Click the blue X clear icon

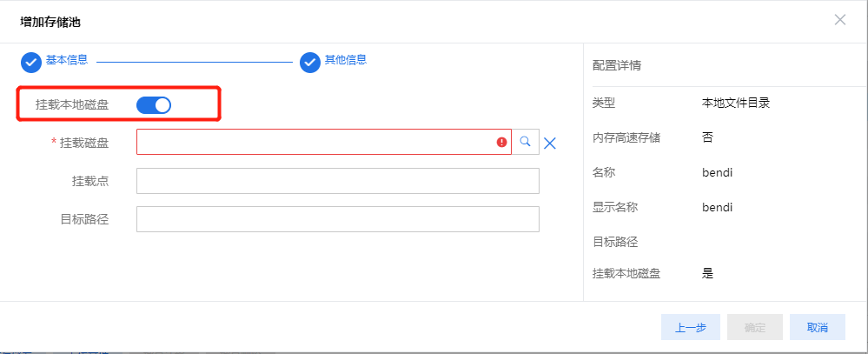tap(549, 143)
